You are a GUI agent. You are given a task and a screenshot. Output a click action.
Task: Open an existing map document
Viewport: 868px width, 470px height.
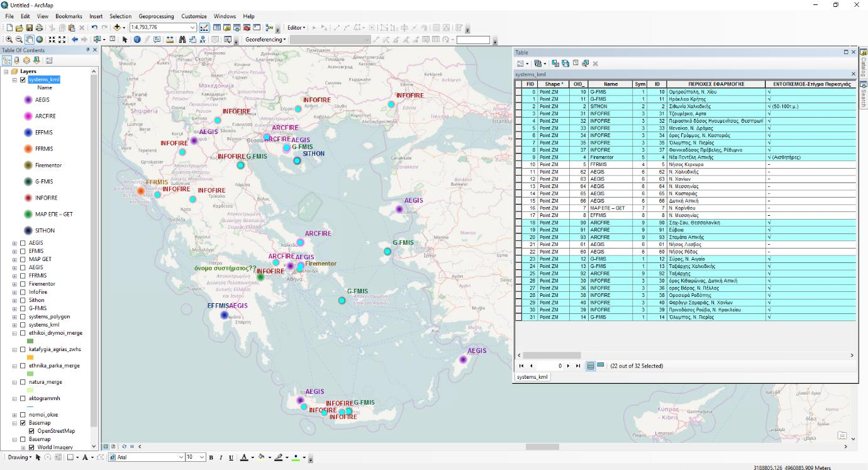click(x=19, y=28)
